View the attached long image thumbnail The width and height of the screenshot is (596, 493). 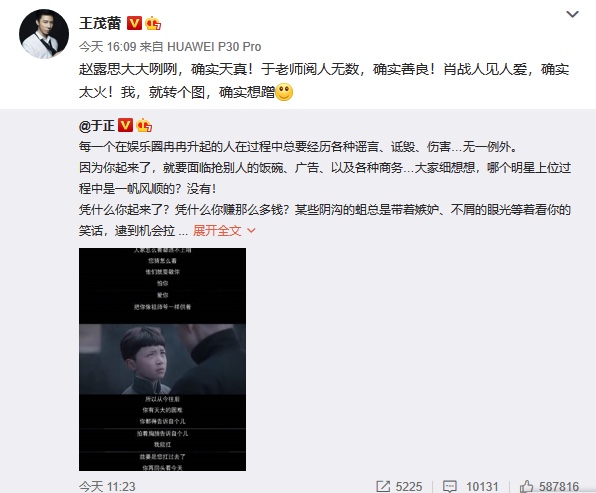[162, 359]
